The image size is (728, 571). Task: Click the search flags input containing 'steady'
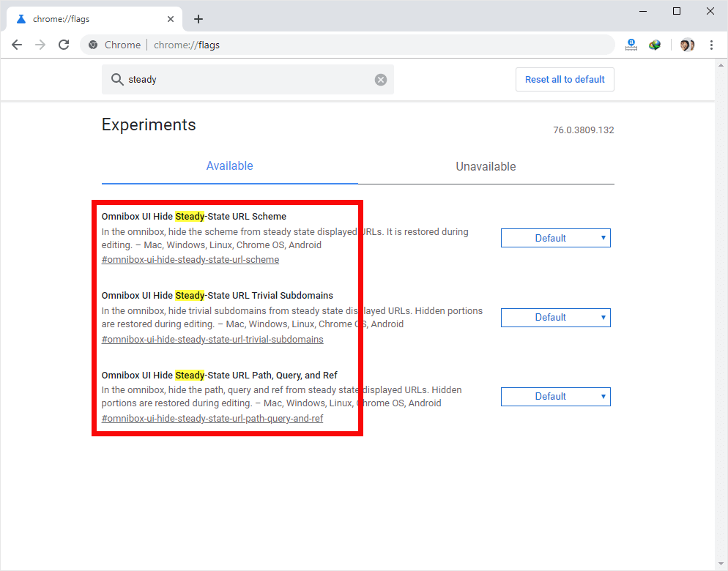[248, 80]
